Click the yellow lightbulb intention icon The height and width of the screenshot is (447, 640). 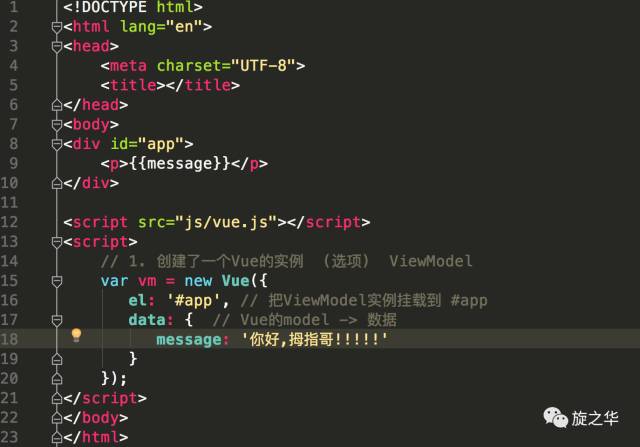76,335
